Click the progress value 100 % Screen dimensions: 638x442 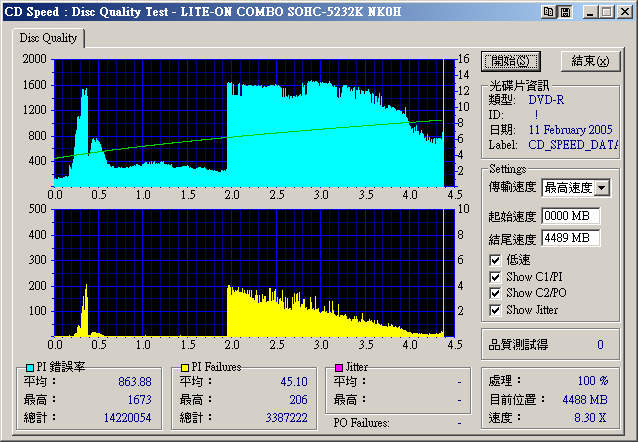pos(593,381)
